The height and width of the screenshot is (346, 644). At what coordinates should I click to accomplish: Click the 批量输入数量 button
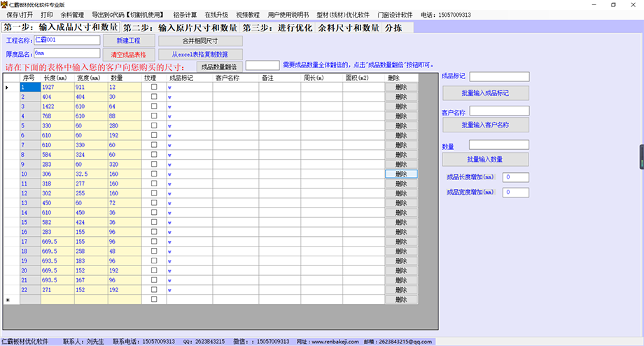pyautogui.click(x=486, y=160)
